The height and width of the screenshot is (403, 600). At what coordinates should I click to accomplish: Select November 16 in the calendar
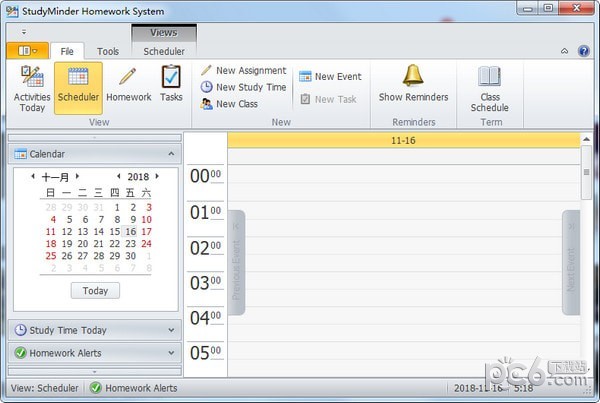pyautogui.click(x=130, y=232)
